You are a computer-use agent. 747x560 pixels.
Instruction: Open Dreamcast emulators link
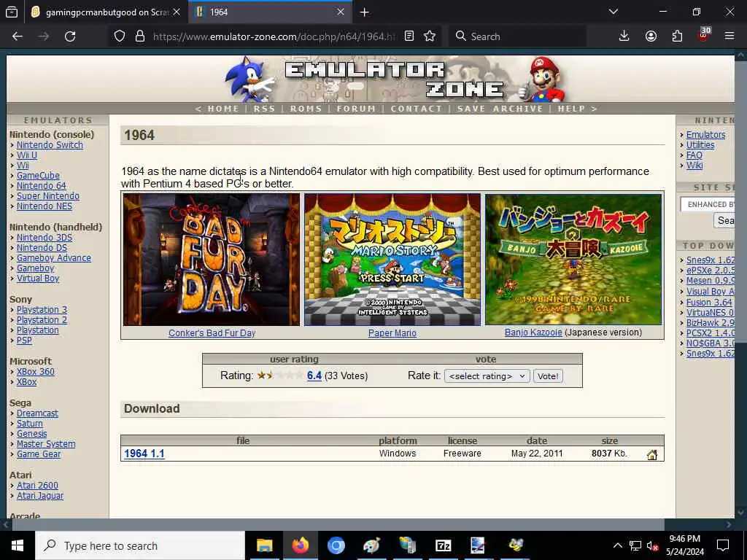(x=37, y=413)
